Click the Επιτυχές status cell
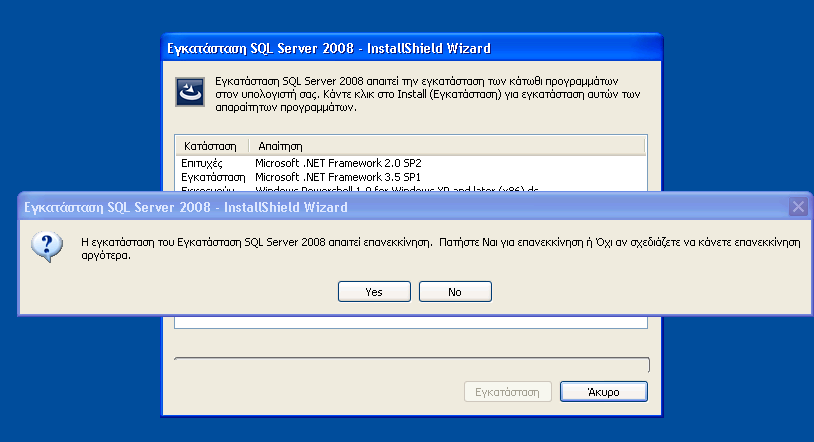814x442 pixels. tap(202, 163)
